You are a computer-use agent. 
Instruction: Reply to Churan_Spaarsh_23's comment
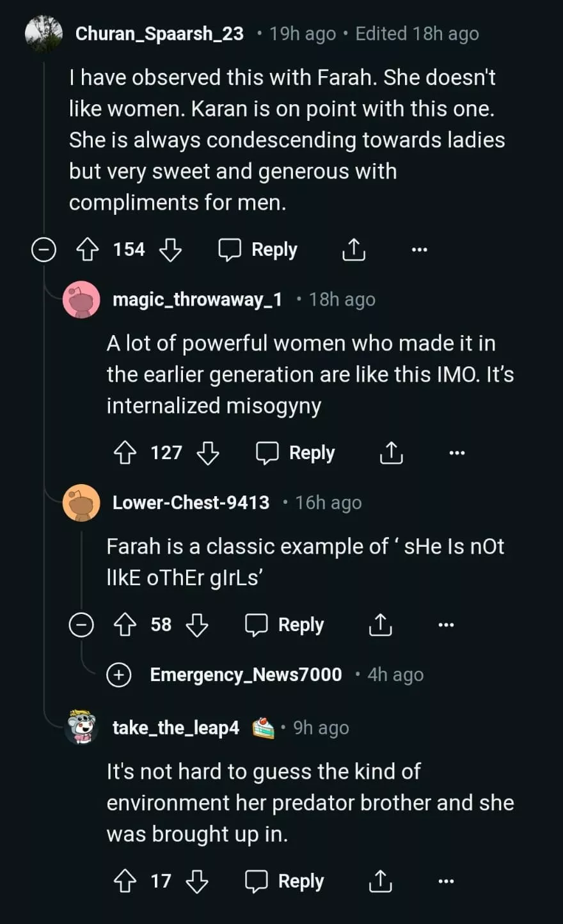click(x=258, y=249)
